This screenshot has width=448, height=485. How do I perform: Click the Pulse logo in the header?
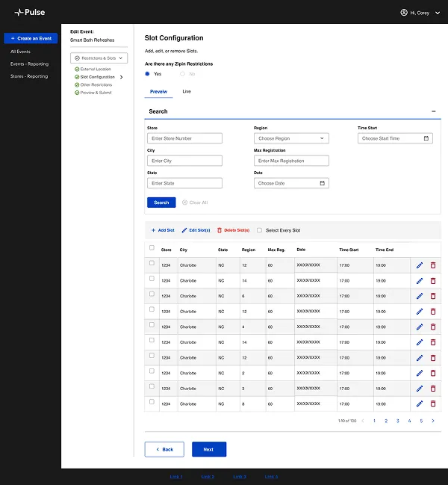tap(30, 13)
